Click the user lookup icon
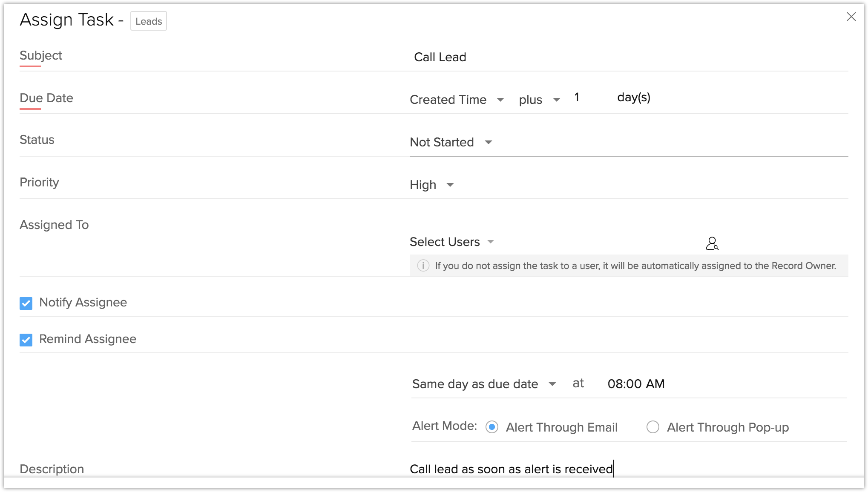This screenshot has height=492, width=868. point(712,243)
